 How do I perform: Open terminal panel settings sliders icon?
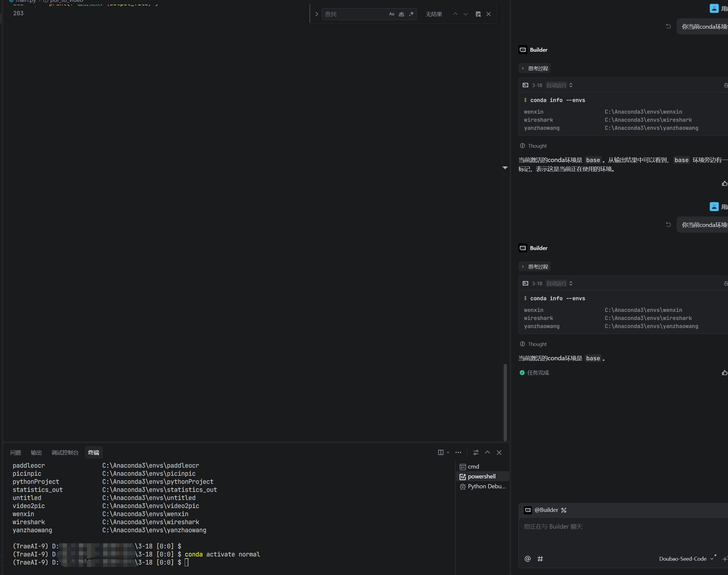(x=476, y=452)
